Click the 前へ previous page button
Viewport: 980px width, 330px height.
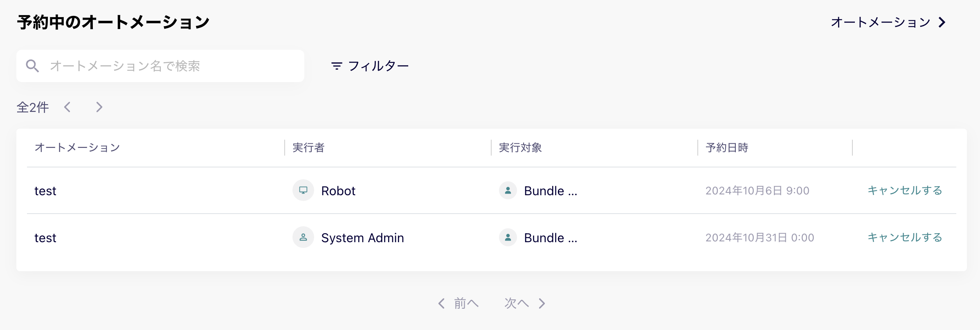[458, 303]
